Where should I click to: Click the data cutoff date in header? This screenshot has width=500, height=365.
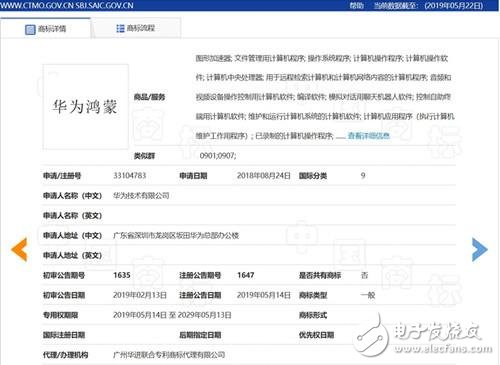tap(454, 5)
